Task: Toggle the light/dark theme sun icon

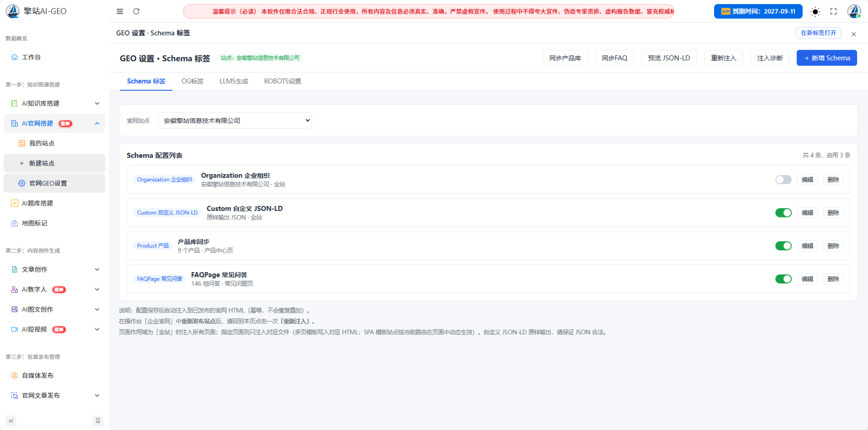Action: tap(815, 12)
